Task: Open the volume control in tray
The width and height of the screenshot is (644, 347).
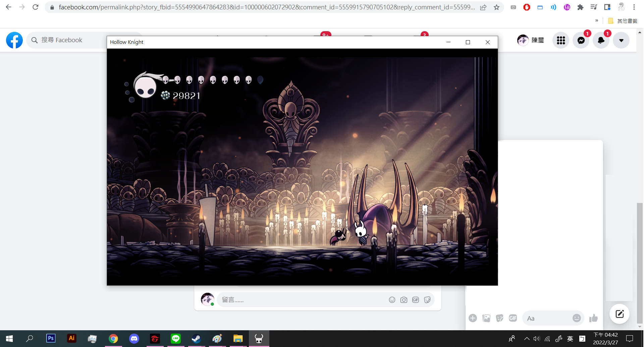Action: 537,339
